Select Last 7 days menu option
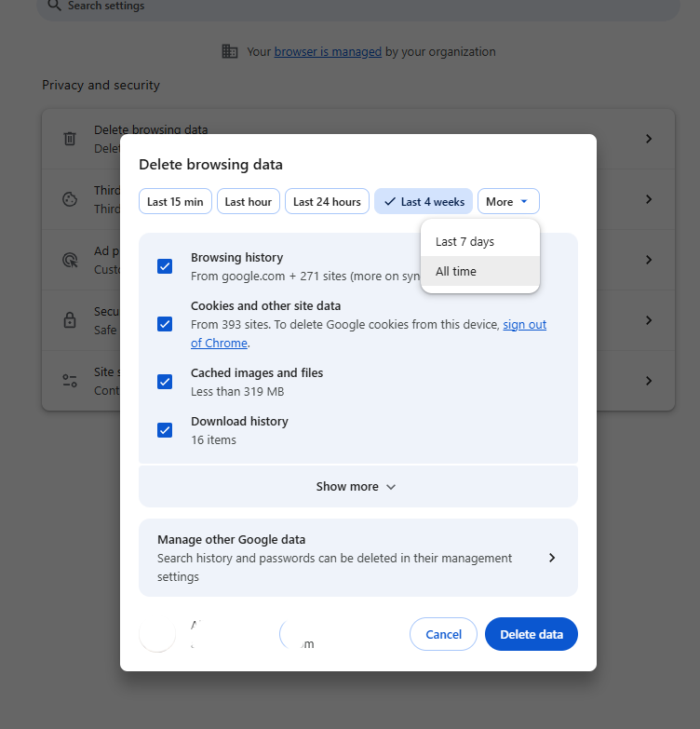700x729 pixels. (464, 241)
